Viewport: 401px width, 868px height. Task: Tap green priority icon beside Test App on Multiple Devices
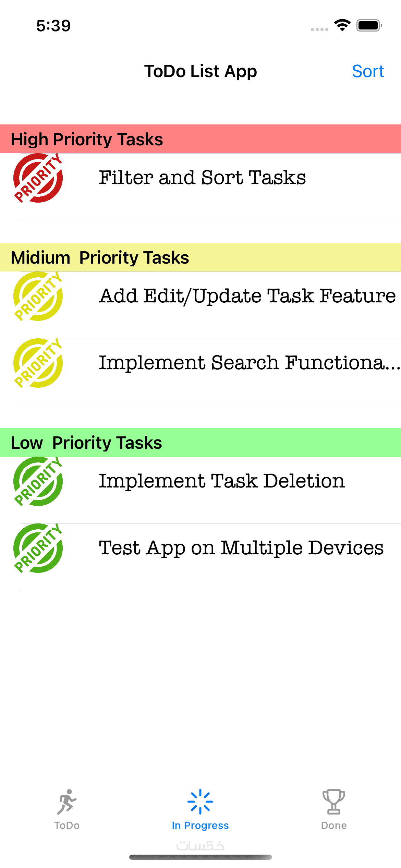[38, 548]
